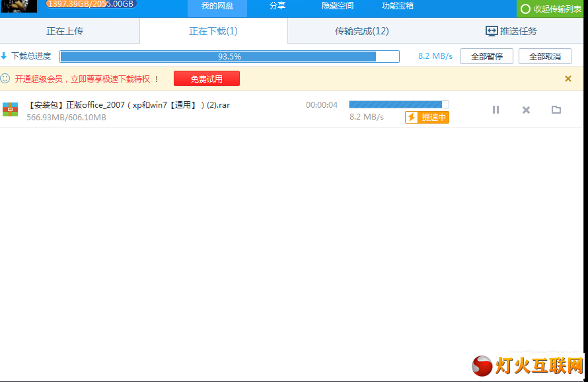Viewport: 588px width, 382px height.
Task: Switch to the 传输完成(12) tab
Action: point(362,31)
